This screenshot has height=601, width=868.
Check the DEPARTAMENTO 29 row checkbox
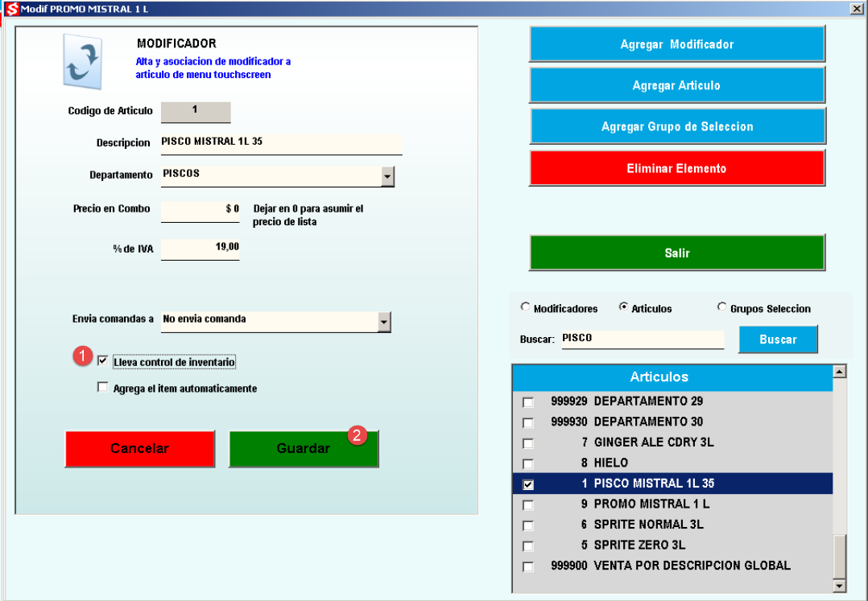(x=528, y=402)
